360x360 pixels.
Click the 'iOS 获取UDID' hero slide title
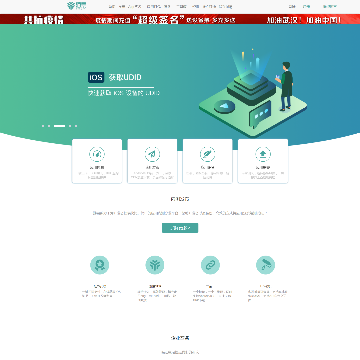point(115,77)
